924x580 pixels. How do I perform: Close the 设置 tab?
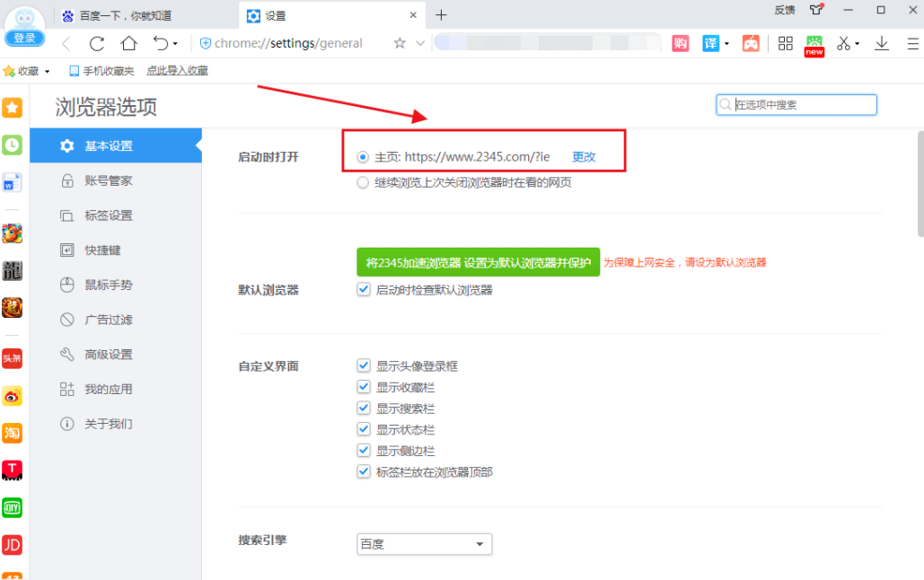click(x=413, y=15)
